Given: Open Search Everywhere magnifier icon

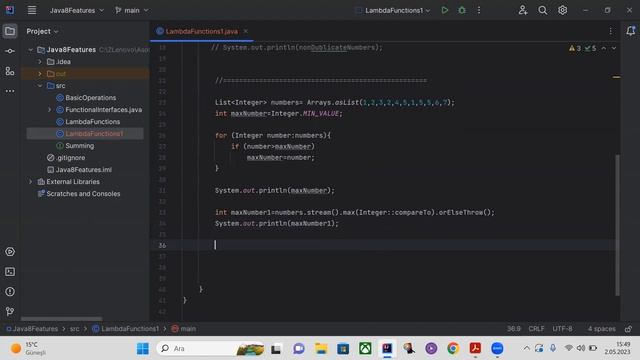Looking at the screenshot, I should click(542, 10).
